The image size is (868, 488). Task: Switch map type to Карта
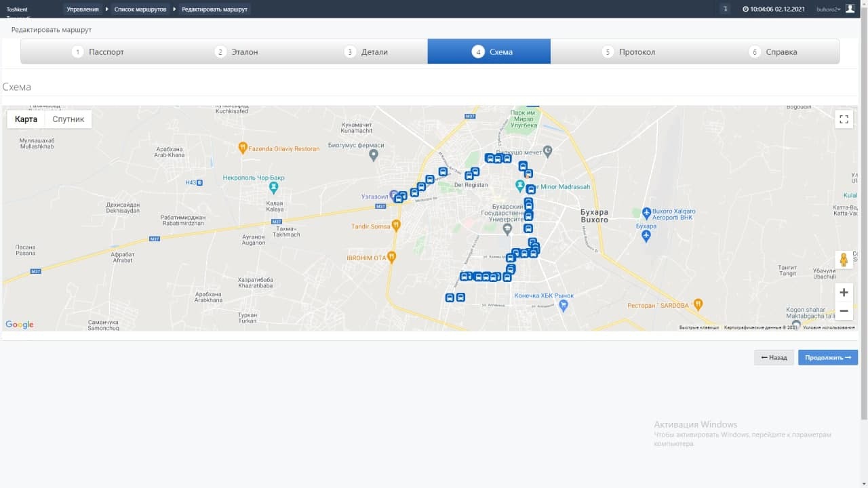click(26, 119)
